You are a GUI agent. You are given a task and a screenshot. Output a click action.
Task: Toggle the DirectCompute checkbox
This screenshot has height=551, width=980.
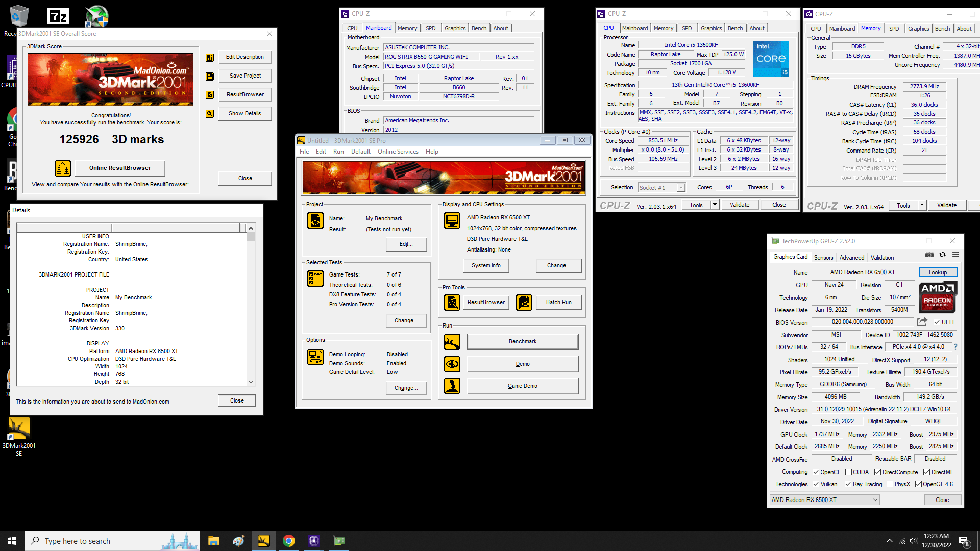pyautogui.click(x=877, y=472)
